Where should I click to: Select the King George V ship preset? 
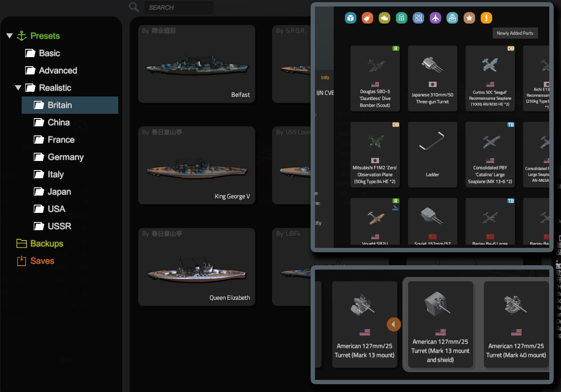tap(196, 165)
